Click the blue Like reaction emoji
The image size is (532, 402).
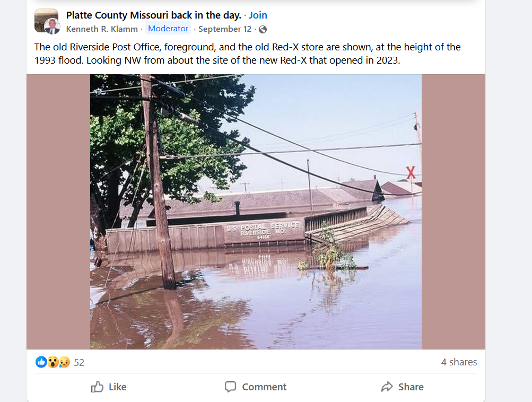pos(41,362)
